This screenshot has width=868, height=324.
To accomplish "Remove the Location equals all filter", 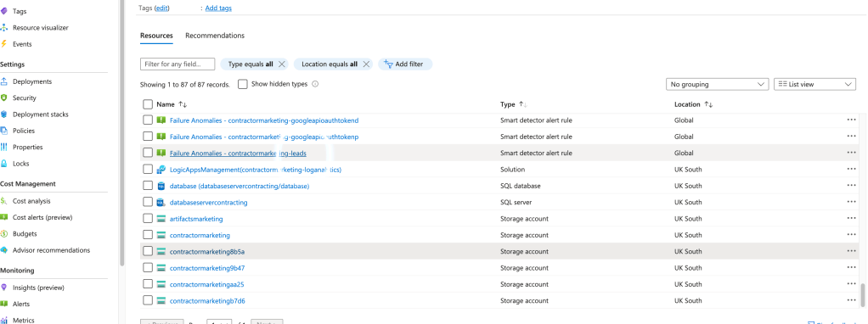I will pyautogui.click(x=366, y=64).
